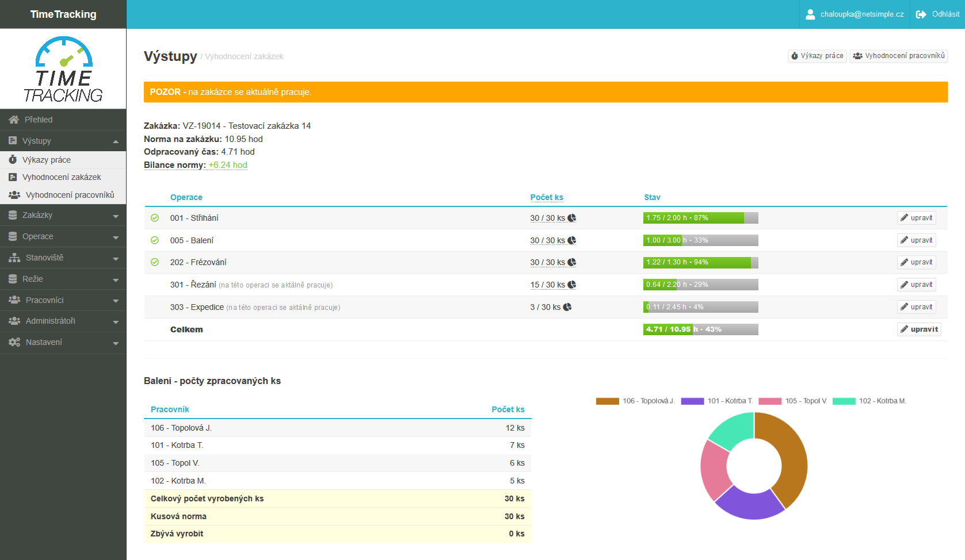Click the Celkem progress bar showing 43%
The width and height of the screenshot is (965, 560).
(x=701, y=329)
